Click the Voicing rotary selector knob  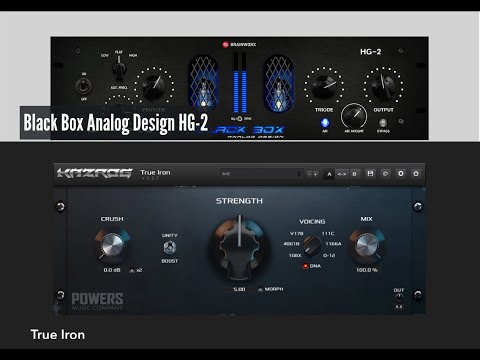point(312,246)
